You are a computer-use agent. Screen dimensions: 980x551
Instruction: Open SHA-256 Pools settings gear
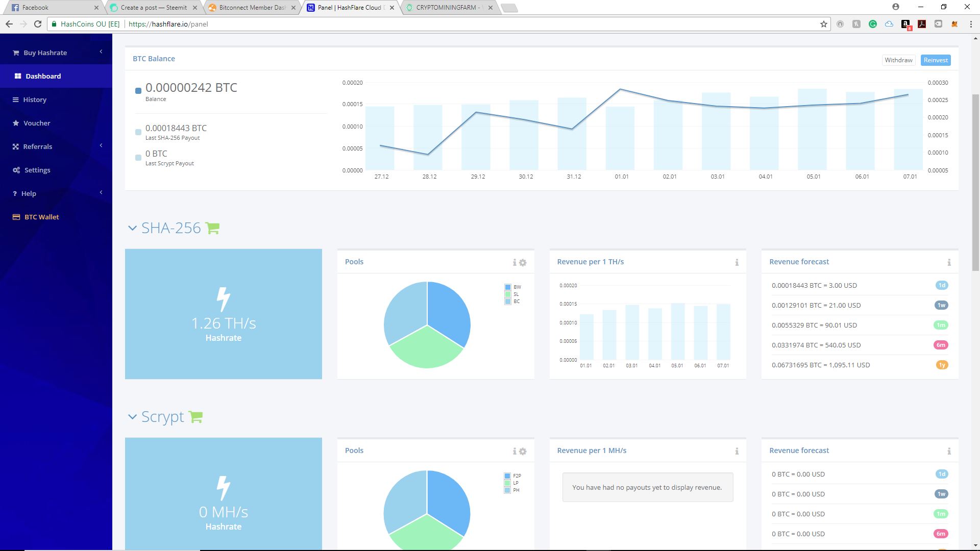click(523, 263)
